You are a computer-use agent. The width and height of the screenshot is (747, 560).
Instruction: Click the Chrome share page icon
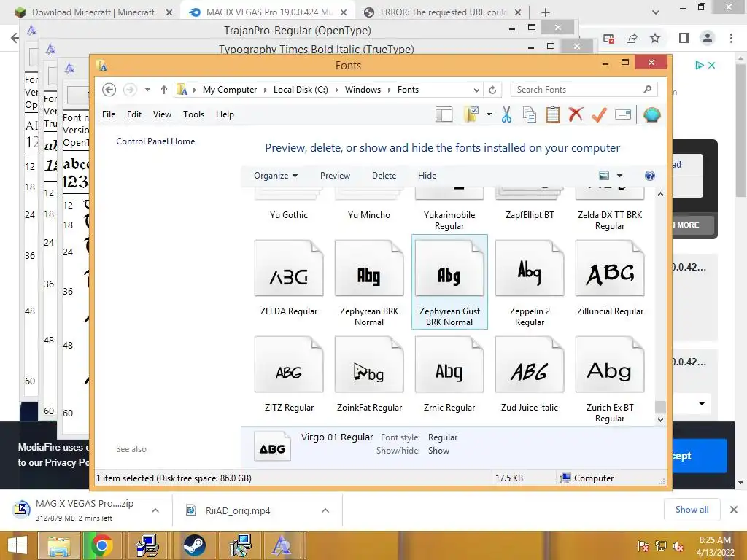(632, 38)
